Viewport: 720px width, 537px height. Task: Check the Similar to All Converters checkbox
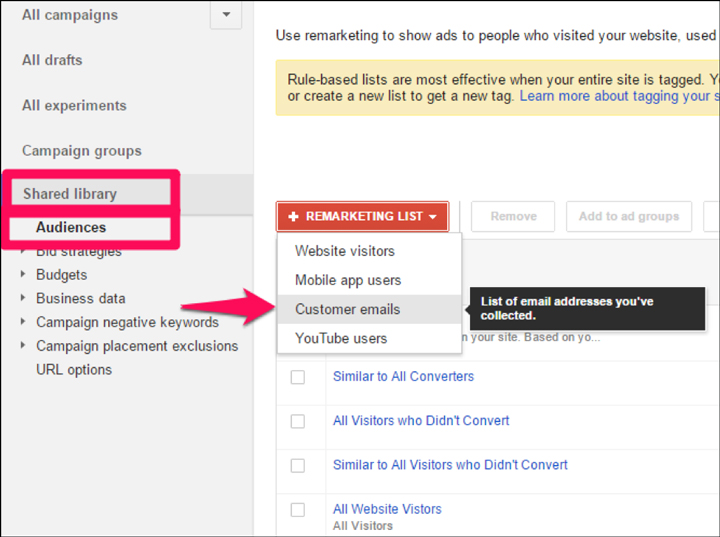(298, 377)
